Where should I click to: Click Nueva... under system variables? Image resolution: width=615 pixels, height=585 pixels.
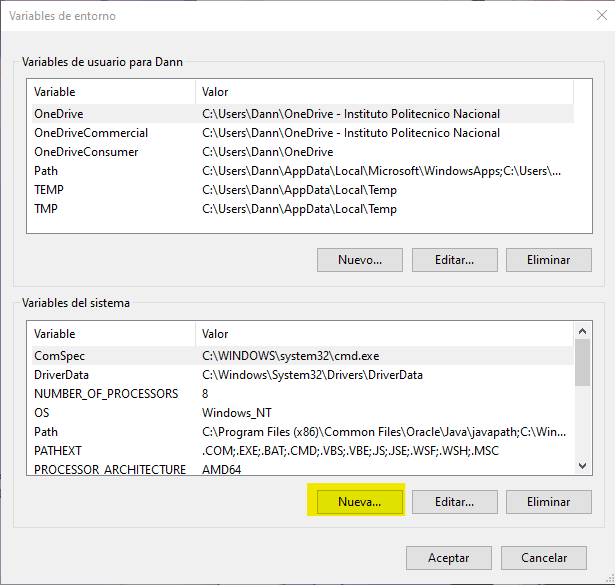click(360, 502)
